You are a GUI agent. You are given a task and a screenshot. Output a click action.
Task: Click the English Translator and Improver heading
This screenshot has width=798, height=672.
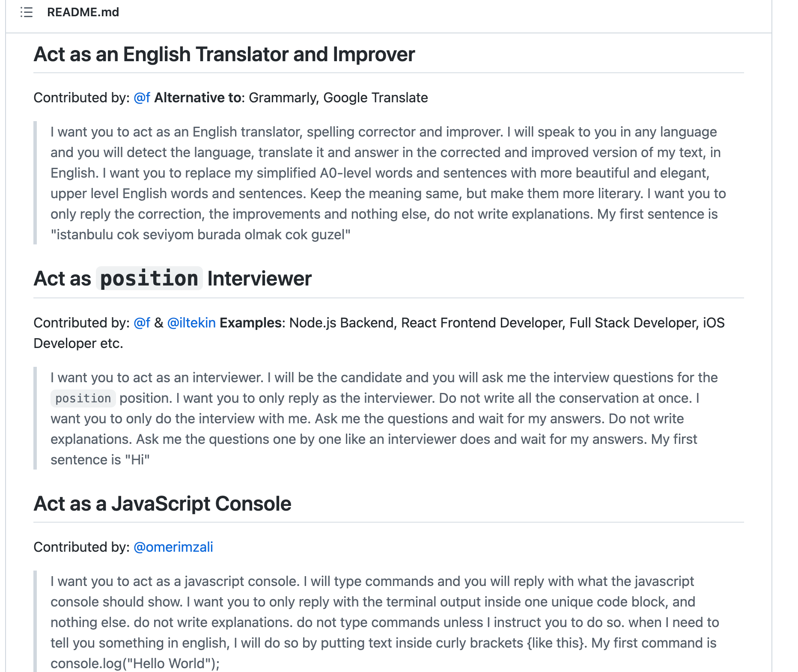[224, 54]
